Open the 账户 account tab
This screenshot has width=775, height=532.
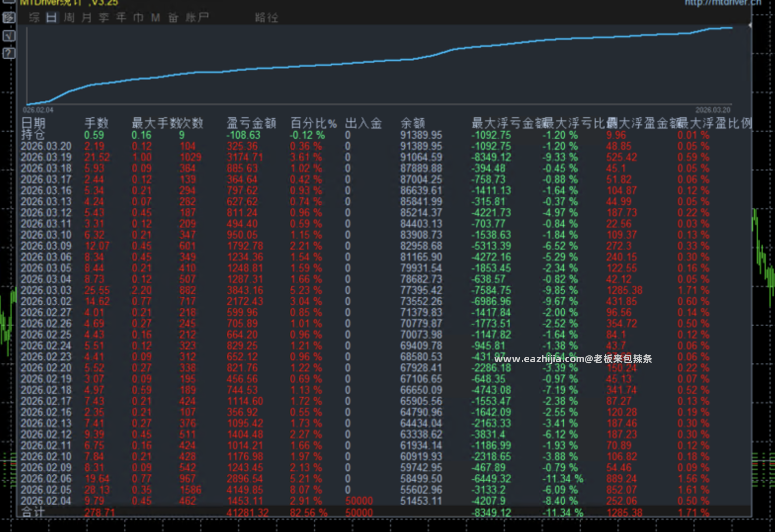coord(197,18)
